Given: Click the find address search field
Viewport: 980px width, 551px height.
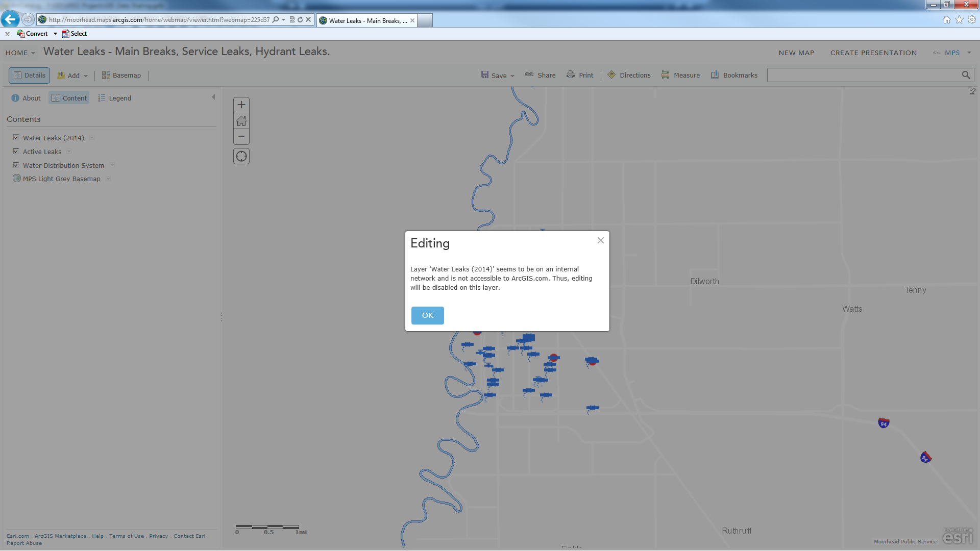Looking at the screenshot, I should point(863,75).
